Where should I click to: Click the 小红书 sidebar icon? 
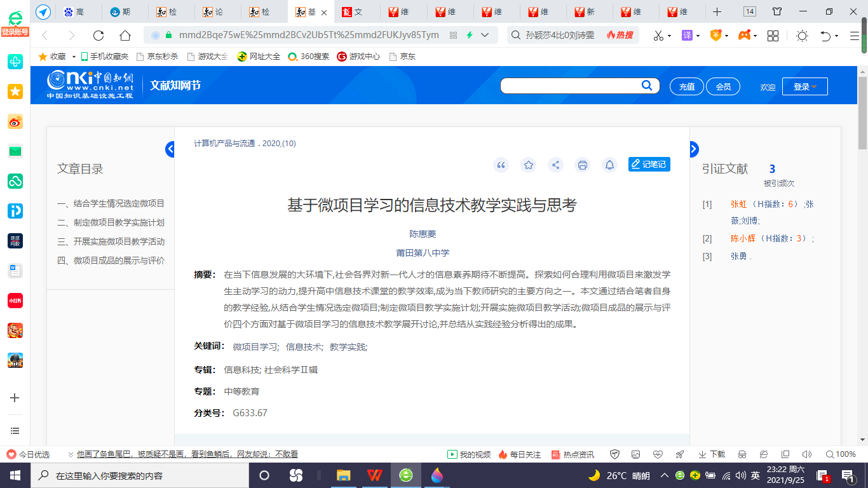pos(15,301)
